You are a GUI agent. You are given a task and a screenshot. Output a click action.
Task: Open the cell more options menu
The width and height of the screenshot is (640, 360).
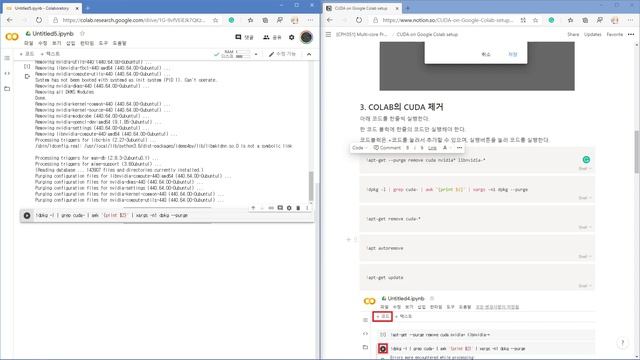307,208
